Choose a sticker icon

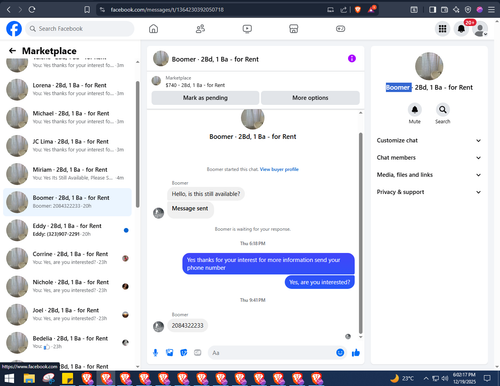[184, 353]
